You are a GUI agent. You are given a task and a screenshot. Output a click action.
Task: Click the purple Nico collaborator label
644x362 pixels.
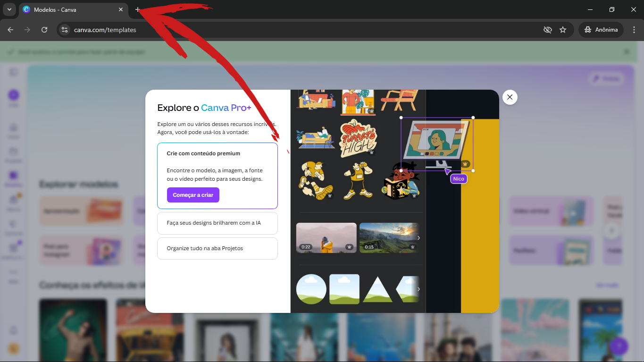(459, 179)
